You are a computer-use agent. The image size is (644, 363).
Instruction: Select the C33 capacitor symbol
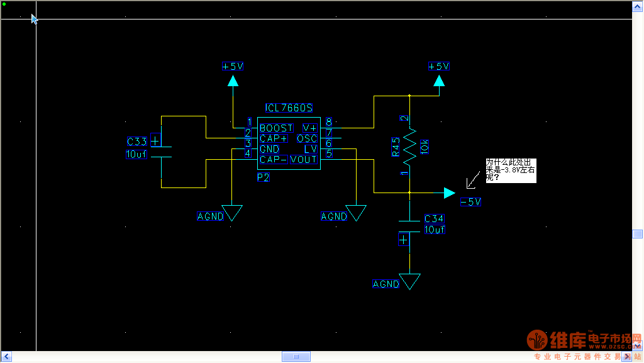162,152
